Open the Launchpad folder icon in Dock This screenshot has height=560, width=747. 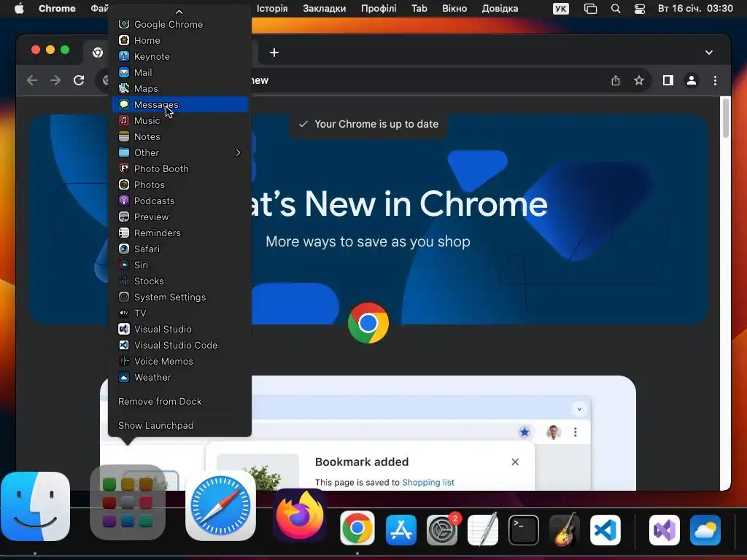coord(128,502)
